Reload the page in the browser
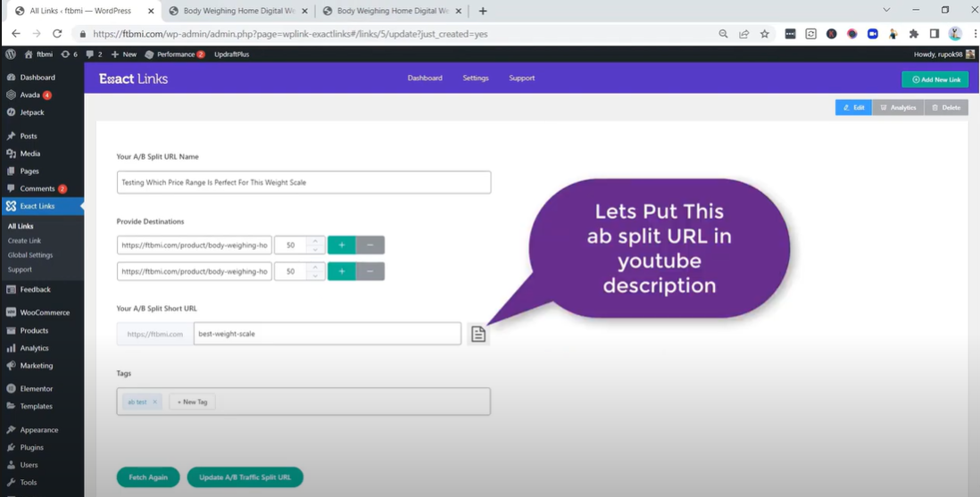 [x=57, y=34]
